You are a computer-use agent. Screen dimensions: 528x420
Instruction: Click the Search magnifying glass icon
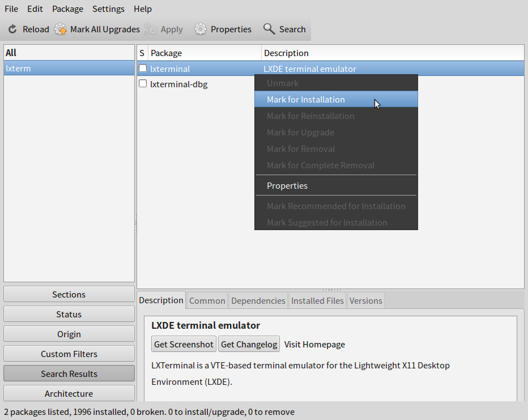point(269,29)
